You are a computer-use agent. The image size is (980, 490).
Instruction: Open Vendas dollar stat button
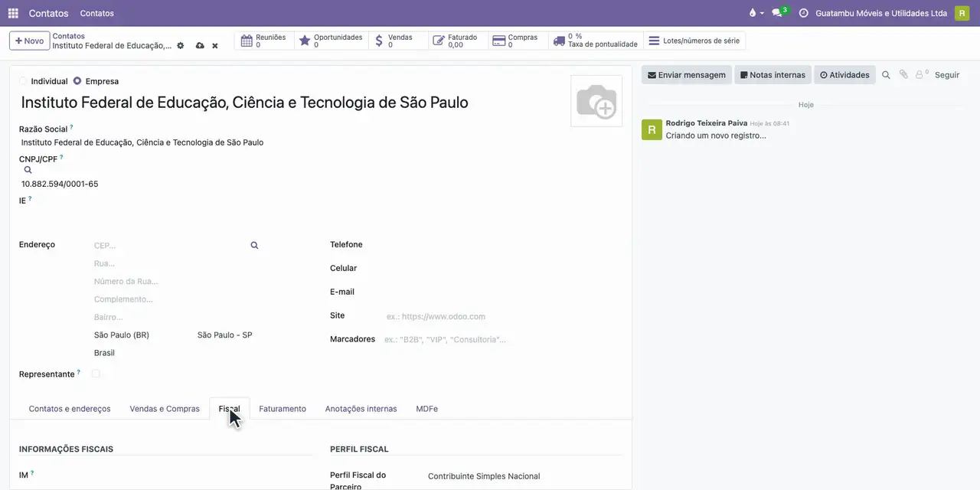pos(398,41)
